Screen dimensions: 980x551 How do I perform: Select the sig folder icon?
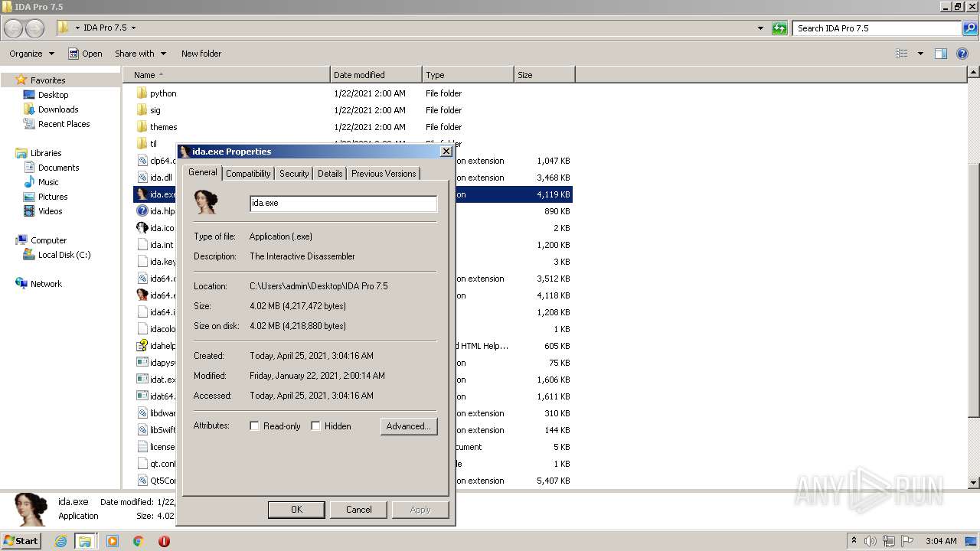(x=142, y=110)
